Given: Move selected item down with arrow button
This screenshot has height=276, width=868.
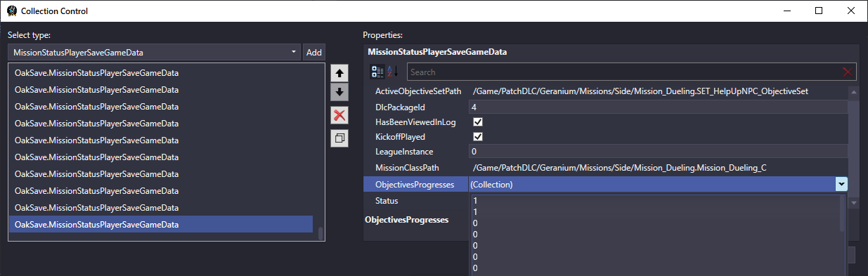Looking at the screenshot, I should coord(339,91).
